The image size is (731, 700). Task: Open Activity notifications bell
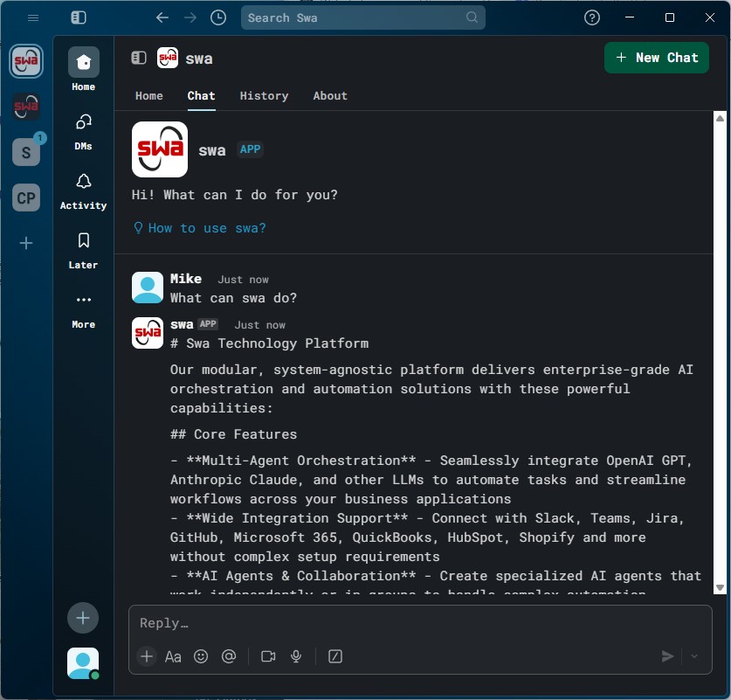(x=84, y=191)
